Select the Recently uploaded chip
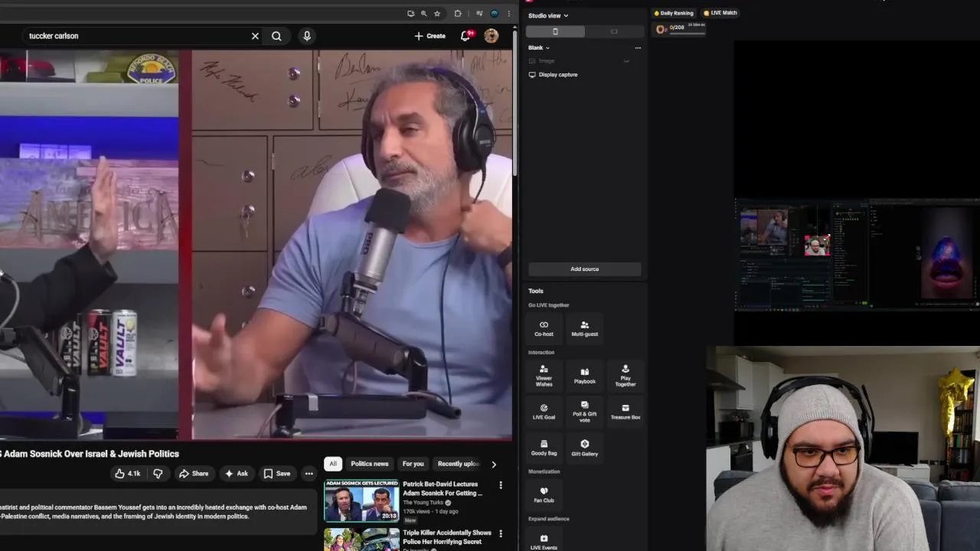Viewport: 980px width, 551px height. (458, 464)
